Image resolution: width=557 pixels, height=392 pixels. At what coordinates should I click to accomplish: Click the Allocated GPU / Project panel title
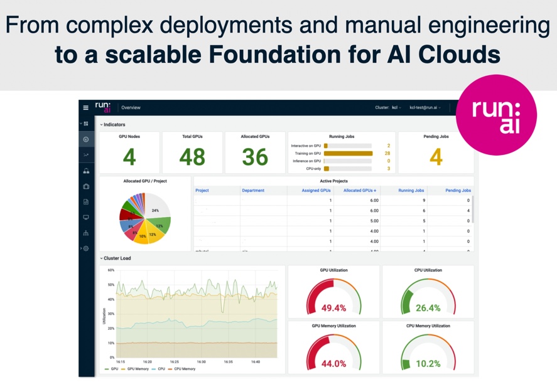point(145,181)
